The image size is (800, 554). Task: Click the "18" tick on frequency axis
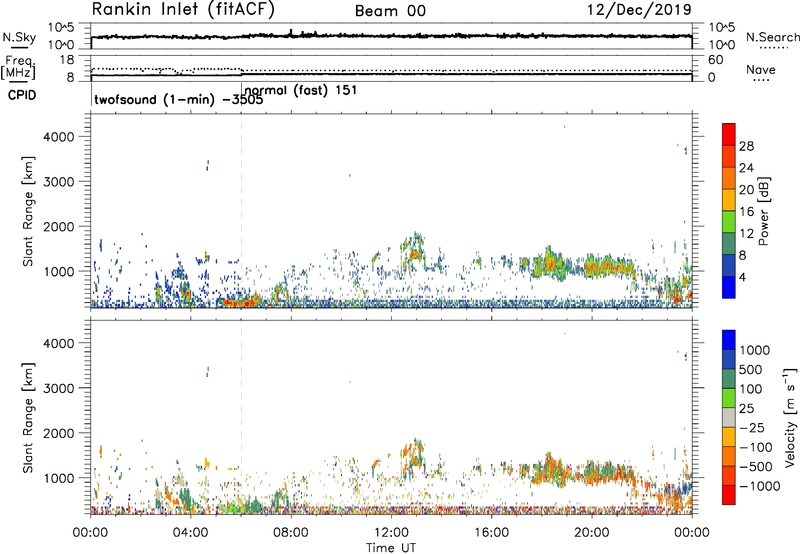67,60
